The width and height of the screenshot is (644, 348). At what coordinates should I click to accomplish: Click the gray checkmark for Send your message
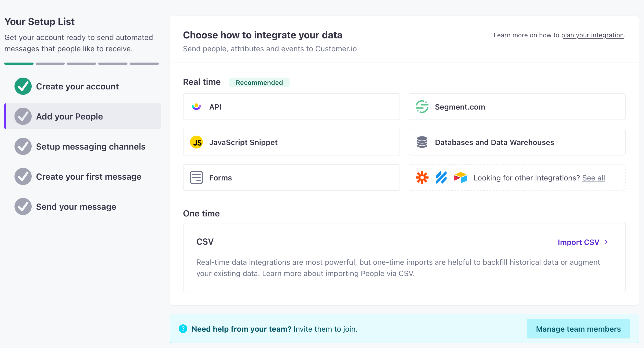pos(23,206)
